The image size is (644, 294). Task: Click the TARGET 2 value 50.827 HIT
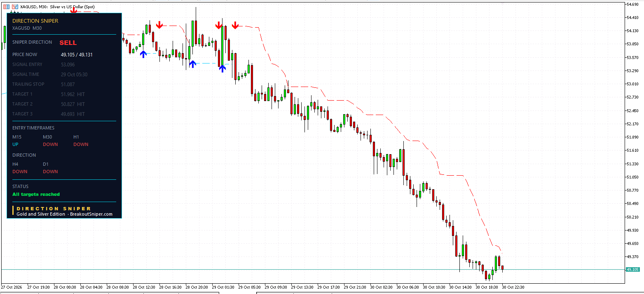point(73,104)
